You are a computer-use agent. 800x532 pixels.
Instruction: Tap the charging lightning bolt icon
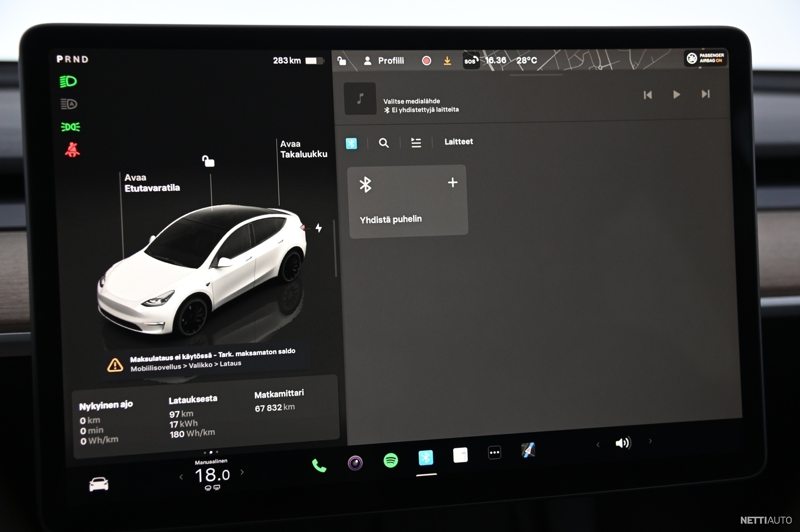click(319, 228)
